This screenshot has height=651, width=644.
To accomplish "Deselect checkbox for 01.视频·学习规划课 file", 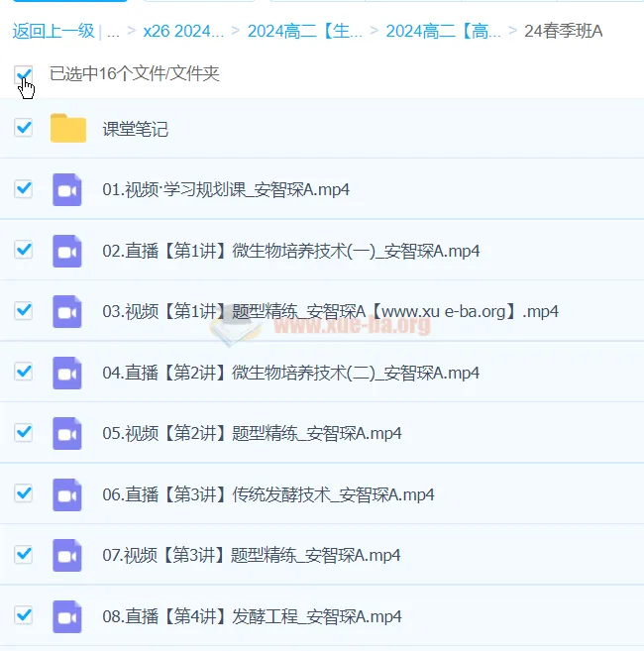I will [x=24, y=189].
